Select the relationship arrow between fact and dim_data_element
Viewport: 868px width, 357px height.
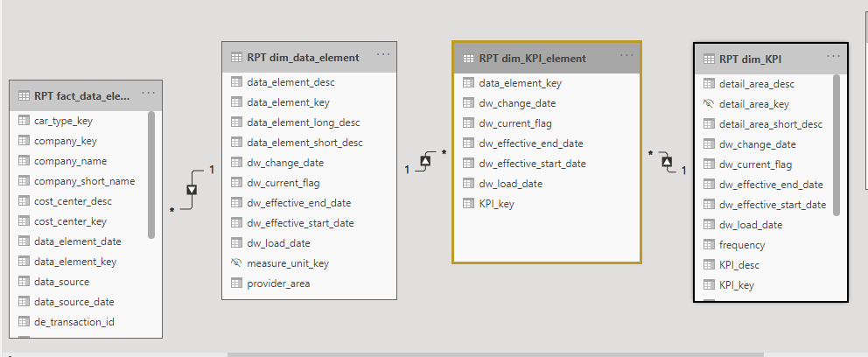[192, 189]
